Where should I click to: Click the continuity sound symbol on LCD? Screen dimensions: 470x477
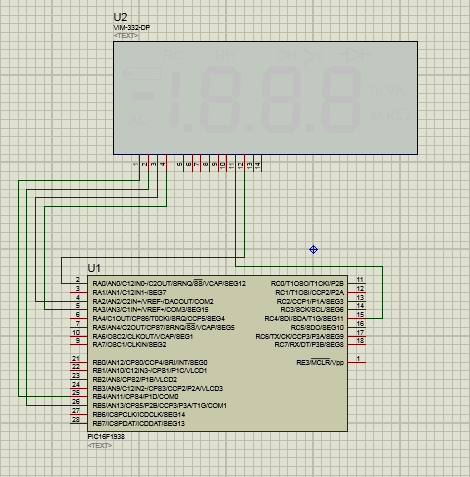pyautogui.click(x=314, y=56)
